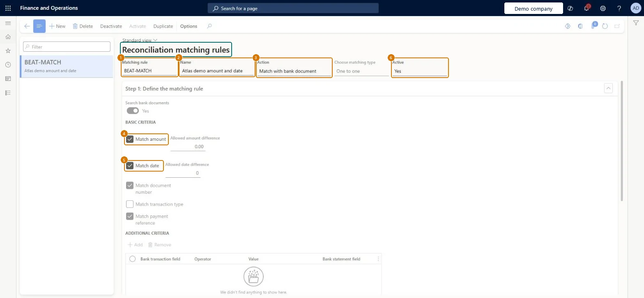Click the back arrow in the action pane
Image resolution: width=644 pixels, height=298 pixels.
coord(27,26)
